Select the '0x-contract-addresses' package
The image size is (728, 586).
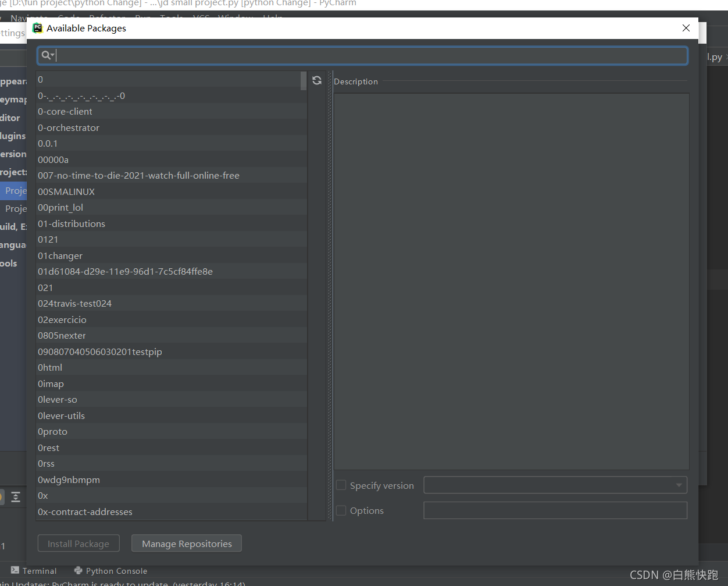172,512
